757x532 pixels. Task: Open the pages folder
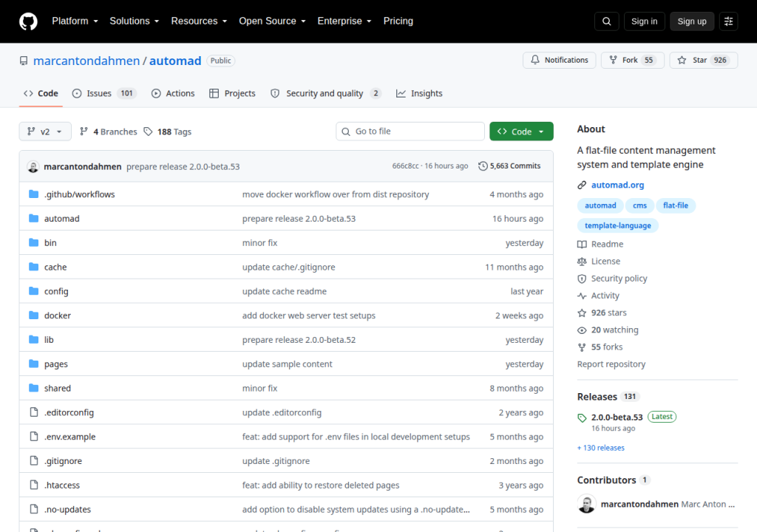[56, 364]
